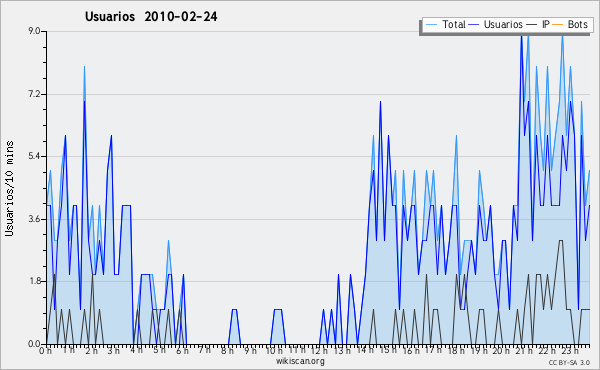Click the wikiscan.org caption
The height and width of the screenshot is (370, 600).
[300, 361]
